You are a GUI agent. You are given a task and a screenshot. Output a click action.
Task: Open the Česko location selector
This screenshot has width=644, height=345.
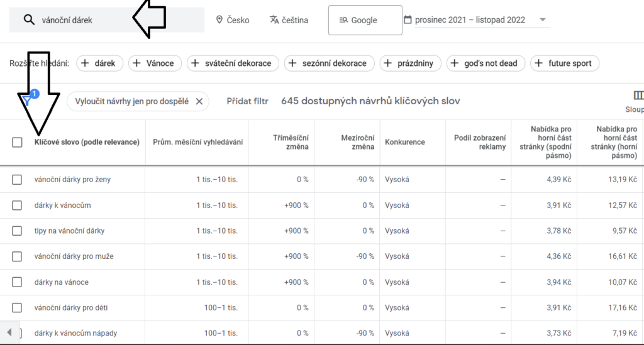tap(233, 20)
